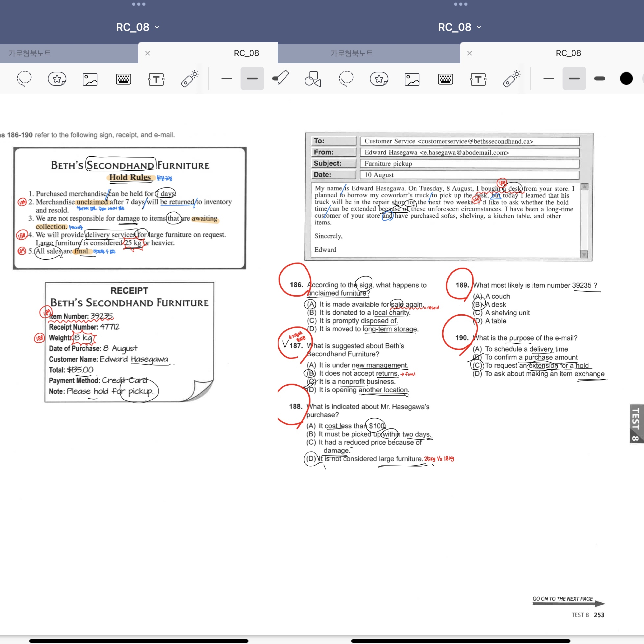The height and width of the screenshot is (644, 644).
Task: Tap the black pen color swatch
Action: pyautogui.click(x=626, y=79)
